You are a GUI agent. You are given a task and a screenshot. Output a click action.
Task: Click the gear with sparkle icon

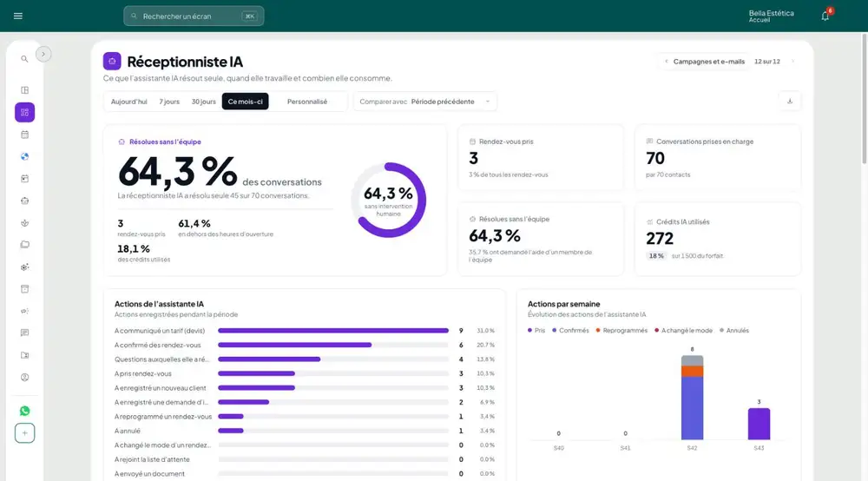coord(24,267)
